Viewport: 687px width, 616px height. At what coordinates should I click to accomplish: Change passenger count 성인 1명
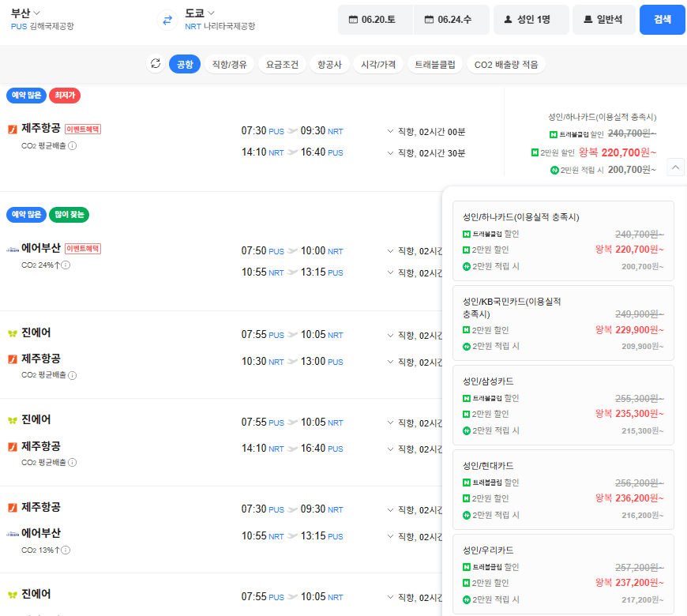(531, 19)
